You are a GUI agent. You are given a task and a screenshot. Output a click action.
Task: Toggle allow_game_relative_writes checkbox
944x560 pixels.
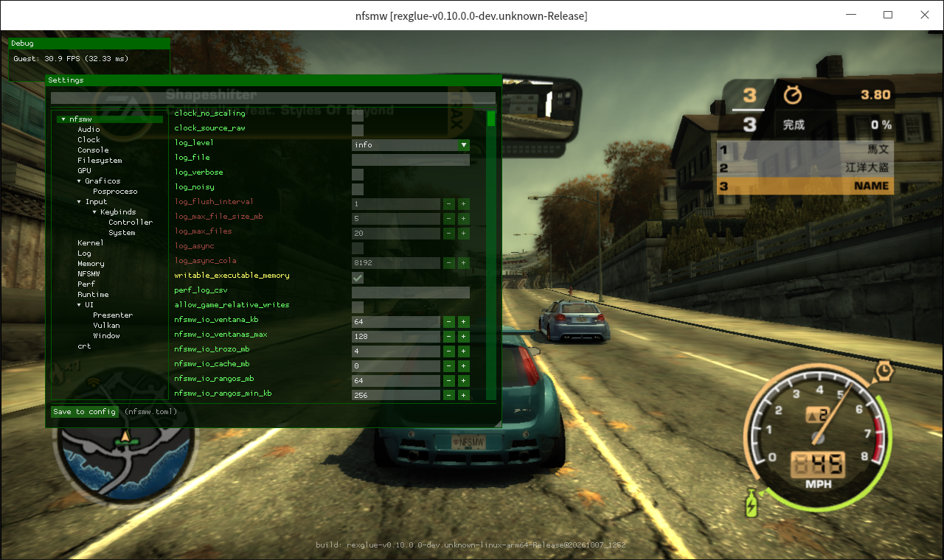358,307
